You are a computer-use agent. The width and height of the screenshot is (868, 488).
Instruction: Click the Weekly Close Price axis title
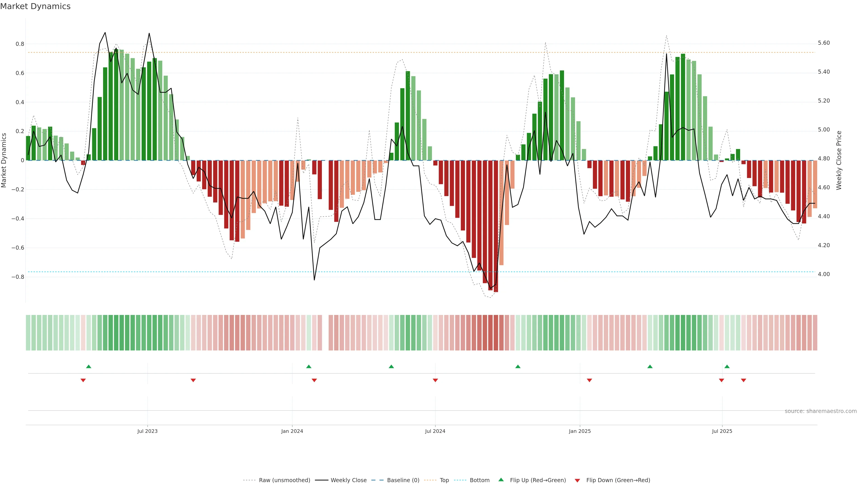tap(839, 160)
